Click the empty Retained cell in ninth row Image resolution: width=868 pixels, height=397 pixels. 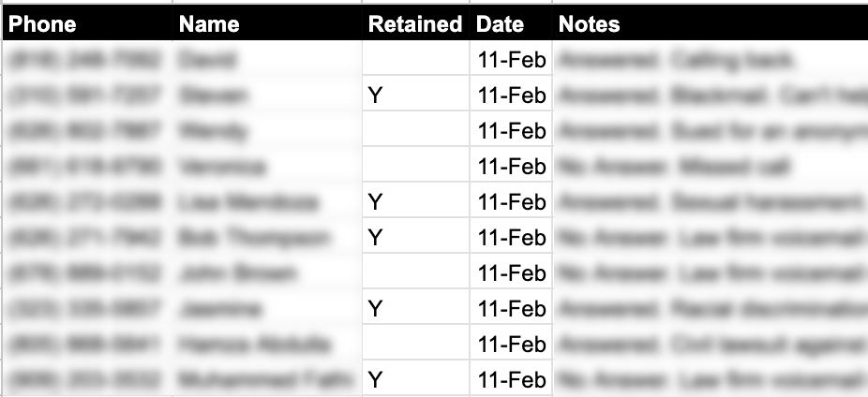coord(416,342)
